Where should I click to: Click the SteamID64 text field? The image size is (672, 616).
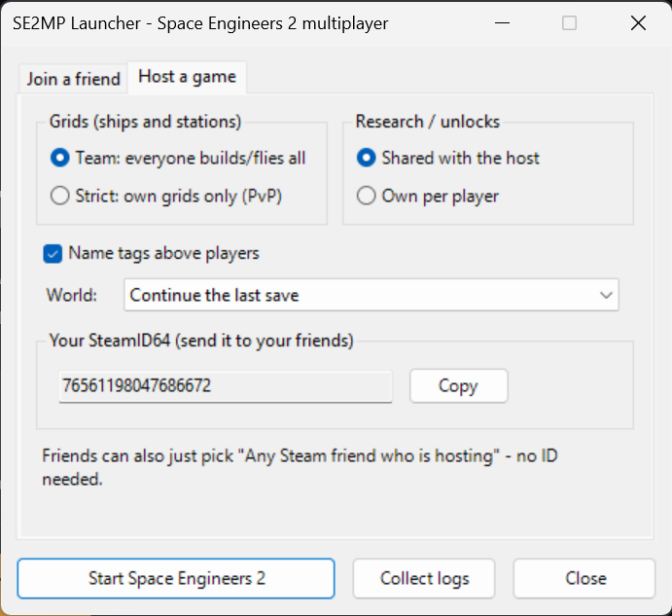click(x=226, y=386)
